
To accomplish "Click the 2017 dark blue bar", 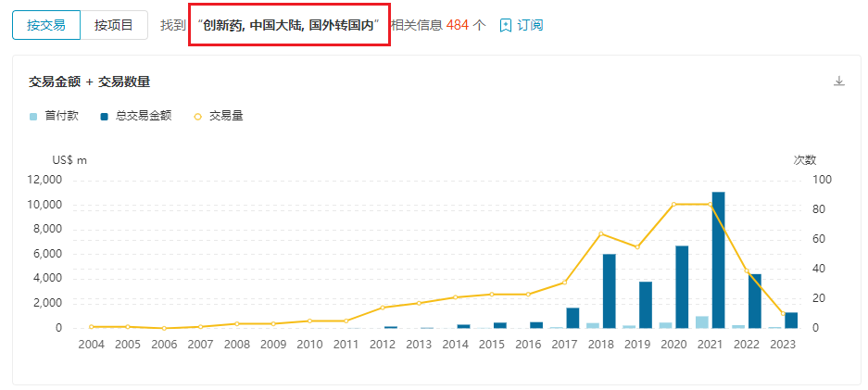I will 573,318.
